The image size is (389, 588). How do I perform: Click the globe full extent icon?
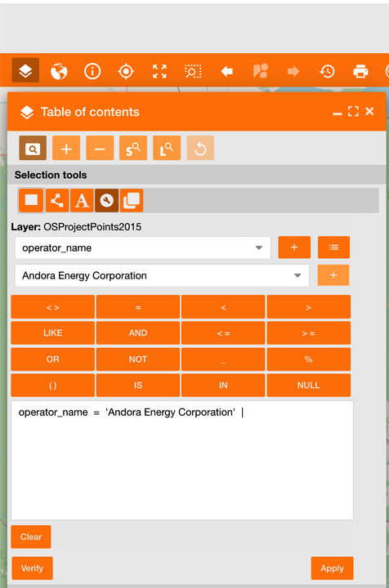[x=59, y=71]
